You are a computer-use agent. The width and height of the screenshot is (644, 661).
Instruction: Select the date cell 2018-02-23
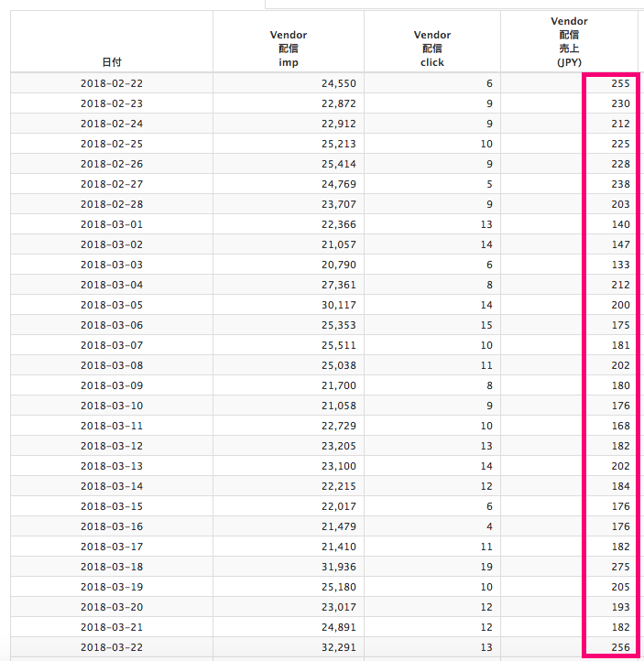click(x=112, y=103)
